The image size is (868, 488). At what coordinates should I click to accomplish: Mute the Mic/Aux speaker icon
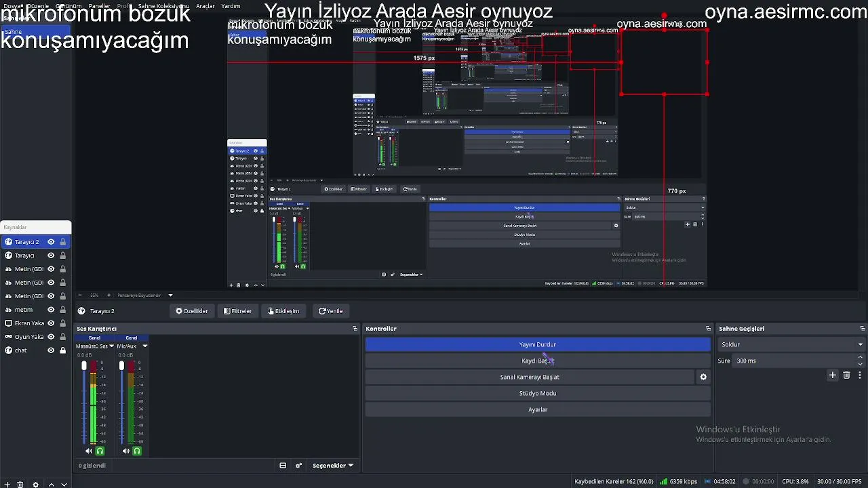coord(126,451)
